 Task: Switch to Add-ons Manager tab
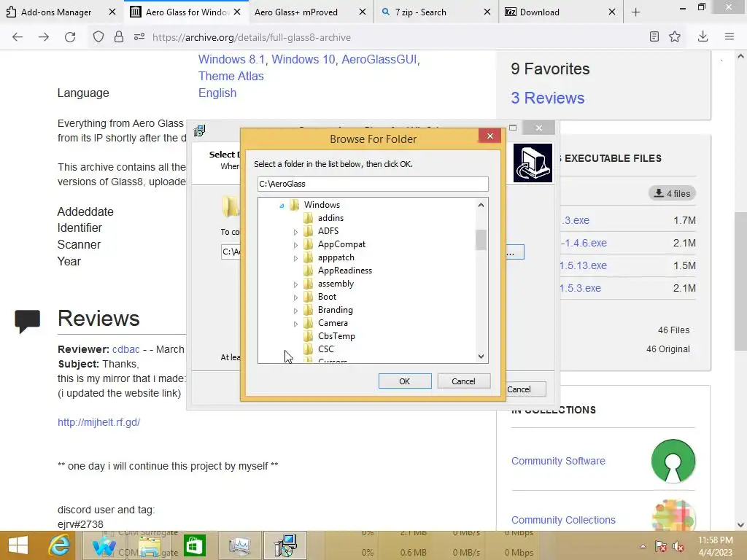pyautogui.click(x=56, y=12)
